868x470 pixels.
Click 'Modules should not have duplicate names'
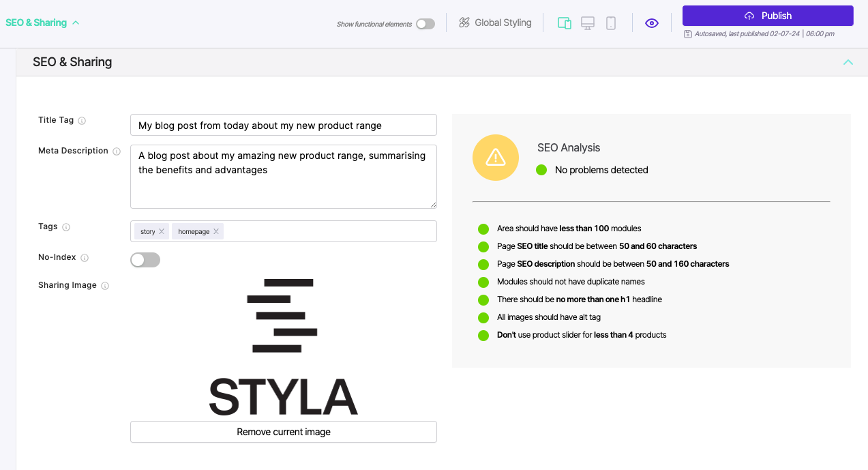pyautogui.click(x=571, y=282)
